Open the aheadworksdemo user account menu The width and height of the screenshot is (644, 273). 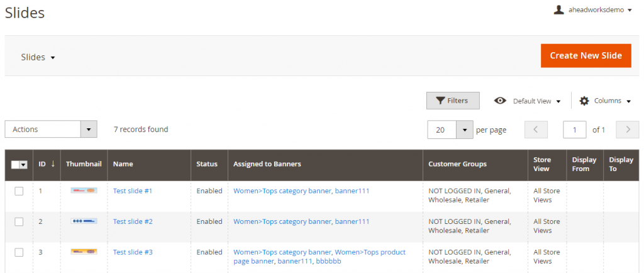click(x=592, y=10)
